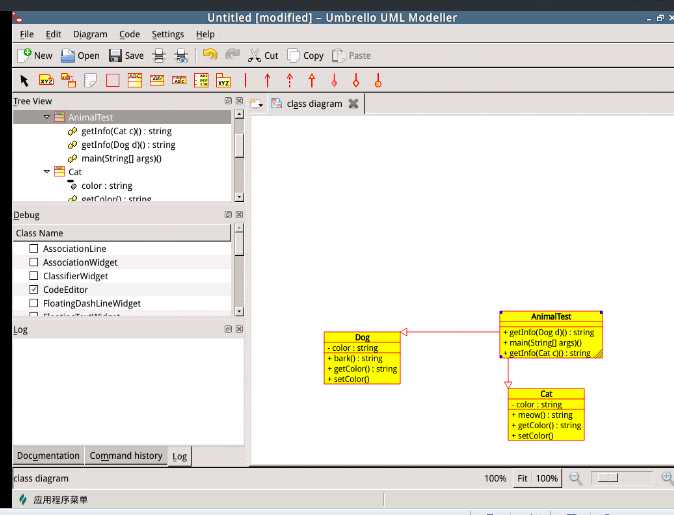Select the dashed Dependency arrow tool

click(290, 80)
